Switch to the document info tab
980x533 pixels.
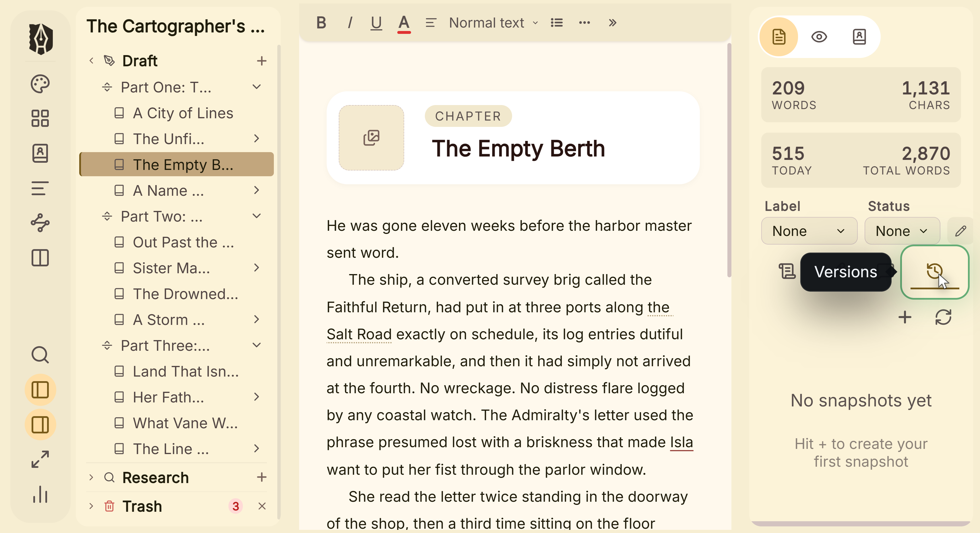click(779, 37)
